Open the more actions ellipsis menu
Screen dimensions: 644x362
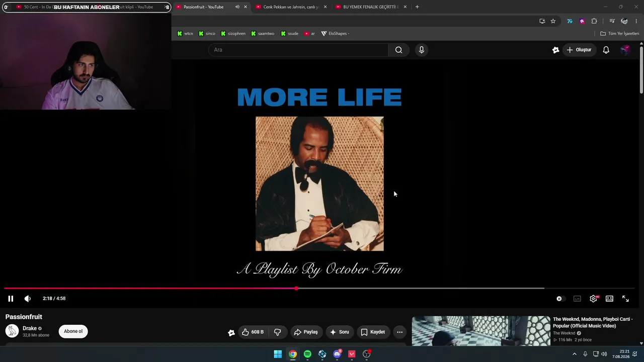pyautogui.click(x=399, y=332)
